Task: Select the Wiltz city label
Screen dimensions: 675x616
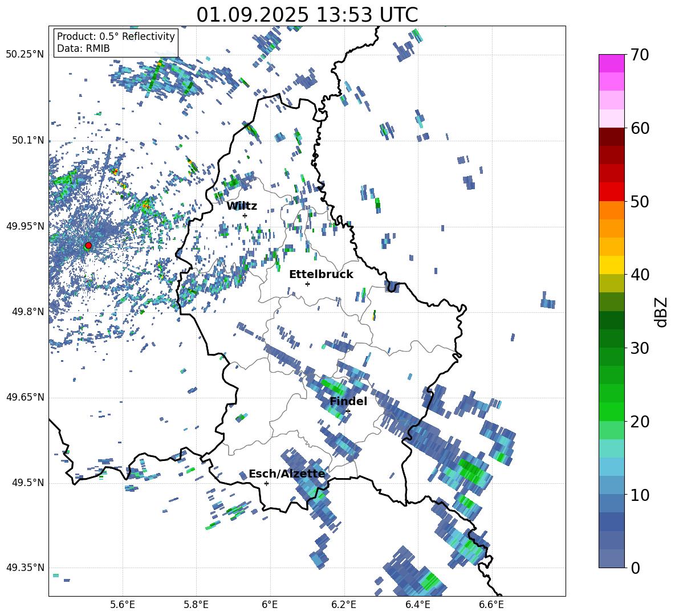Action: (x=242, y=206)
